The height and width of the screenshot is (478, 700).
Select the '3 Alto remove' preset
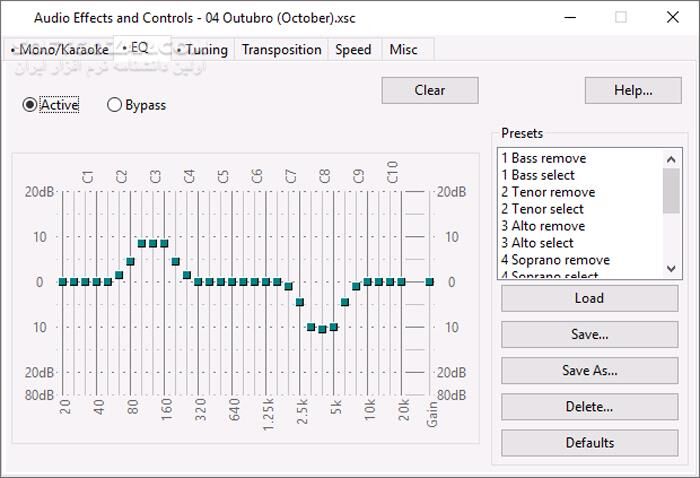pyautogui.click(x=543, y=226)
